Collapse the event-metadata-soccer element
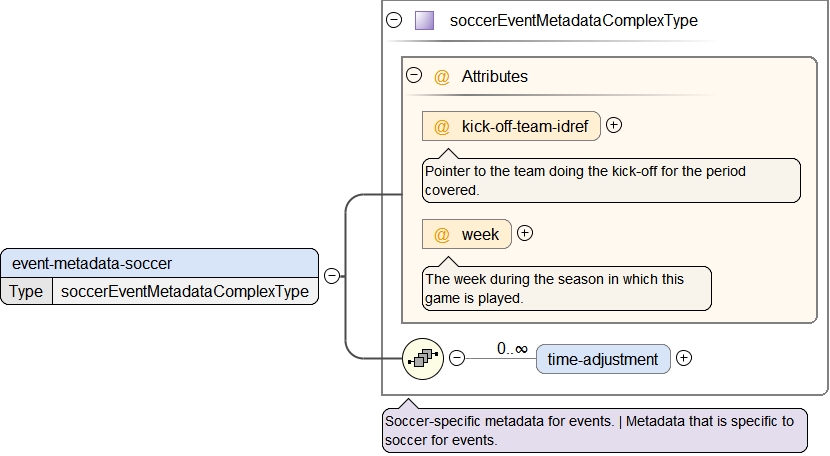The height and width of the screenshot is (456, 830). pos(331,277)
